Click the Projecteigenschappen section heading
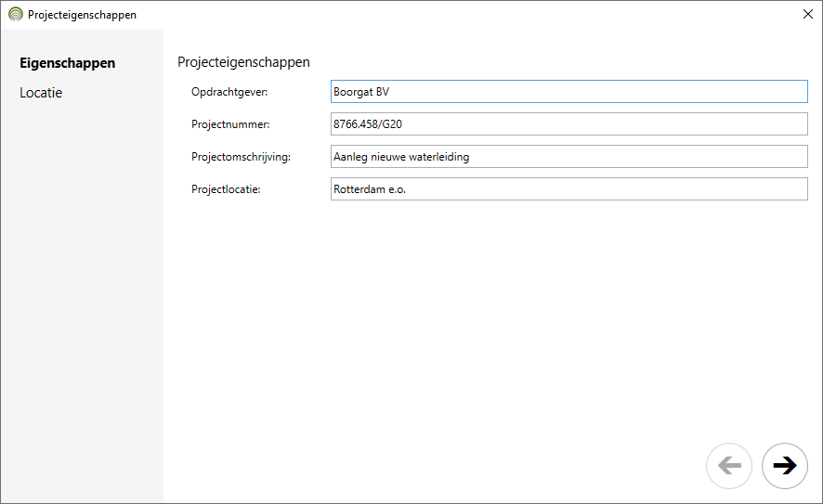The height and width of the screenshot is (504, 823). [x=243, y=62]
